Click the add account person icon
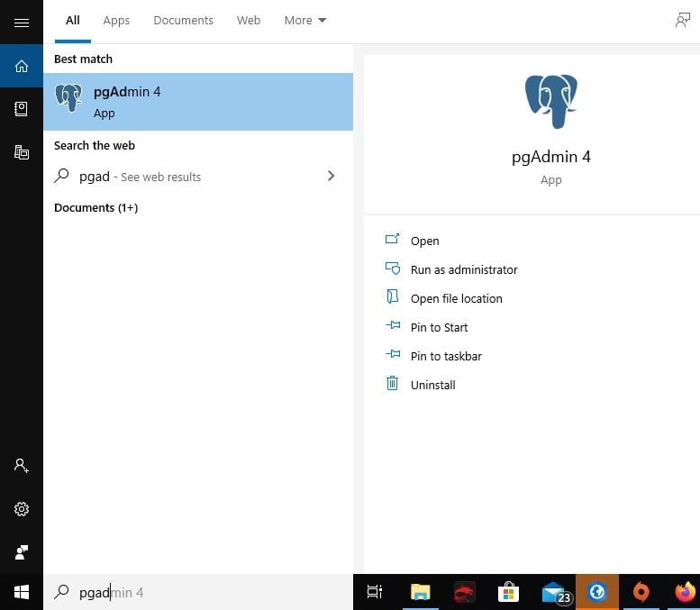Screen dimensions: 700x610 pyautogui.click(x=22, y=465)
